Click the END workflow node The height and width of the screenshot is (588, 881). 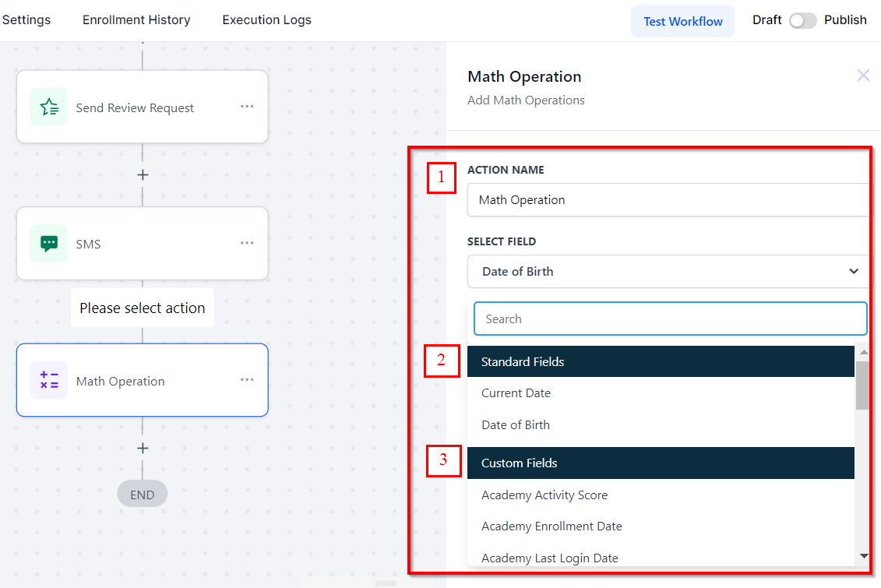[x=142, y=495]
